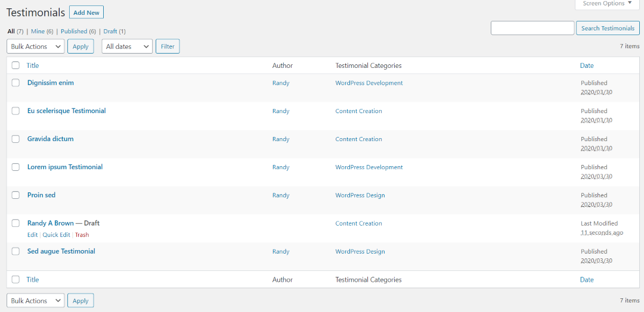Tick the Dignissim enim row checkbox
Screen dimensions: 644x312
coord(16,83)
